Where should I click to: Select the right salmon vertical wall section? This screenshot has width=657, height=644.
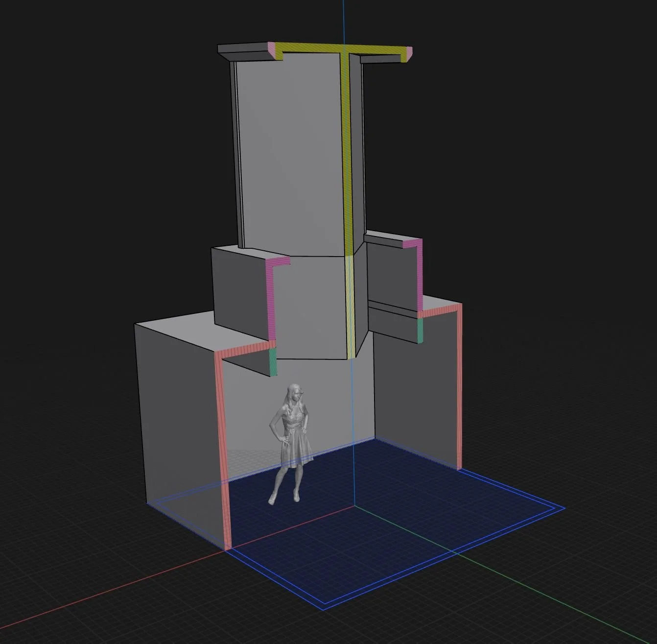459,387
